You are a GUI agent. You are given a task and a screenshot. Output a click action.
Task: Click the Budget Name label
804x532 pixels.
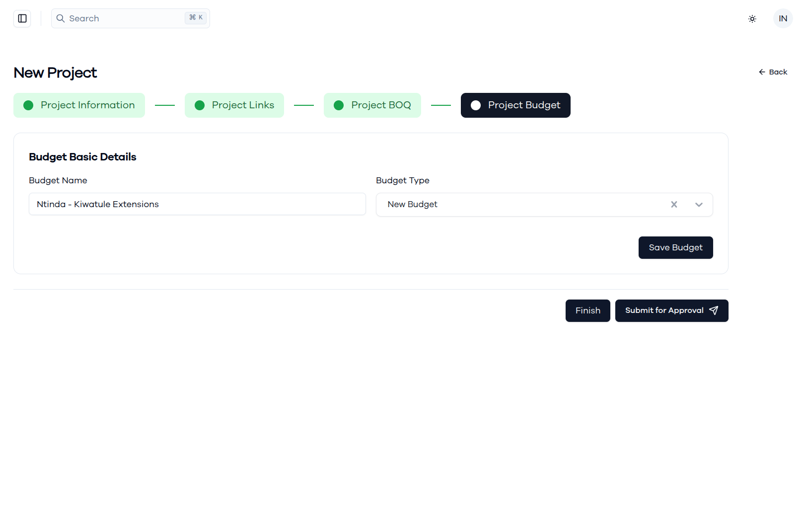[58, 180]
